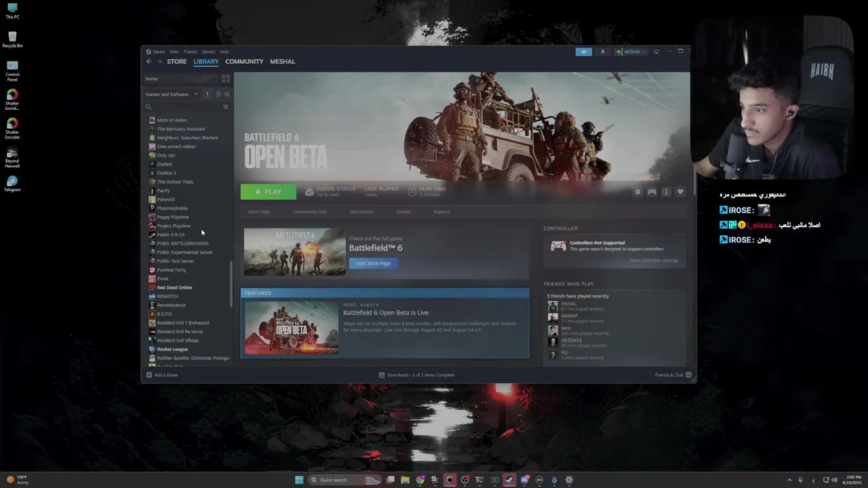
Task: Switch library to grid view icon
Action: tap(226, 79)
